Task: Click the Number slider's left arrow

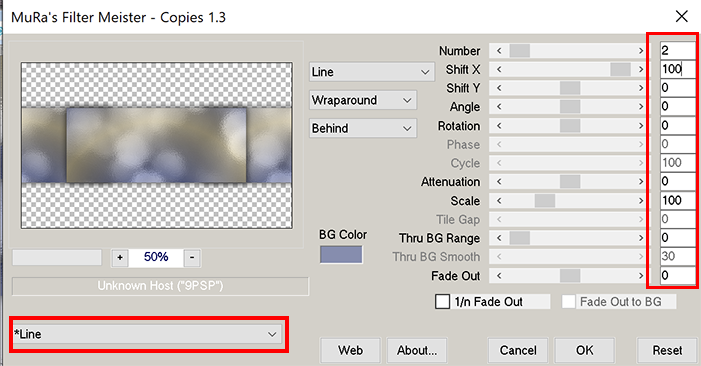Action: pos(499,51)
